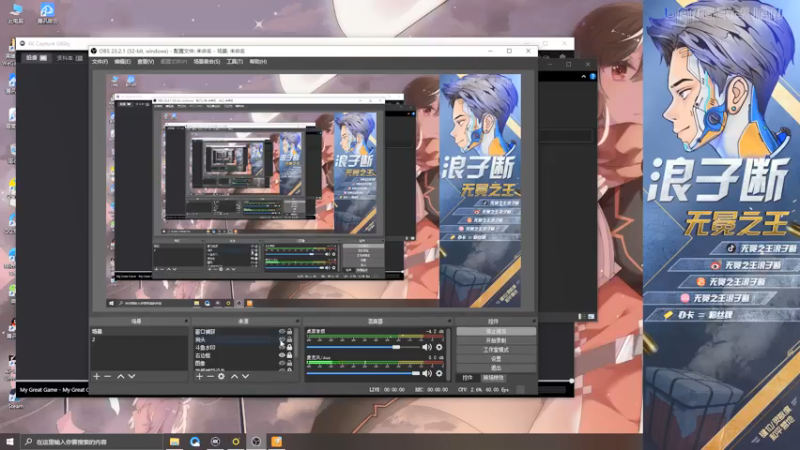Open the orange app icon on the taskbar

277,442
